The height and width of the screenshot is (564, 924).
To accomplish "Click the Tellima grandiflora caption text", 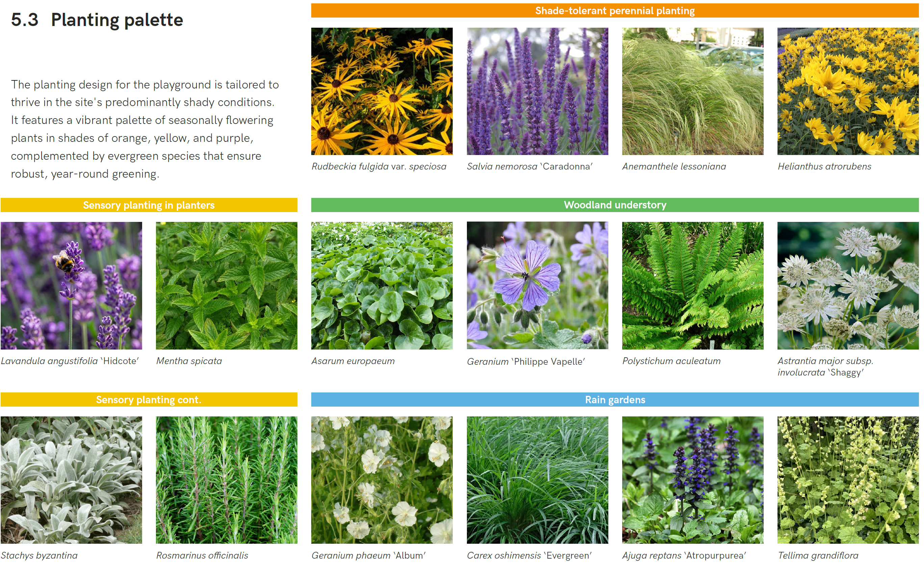I will tap(818, 555).
